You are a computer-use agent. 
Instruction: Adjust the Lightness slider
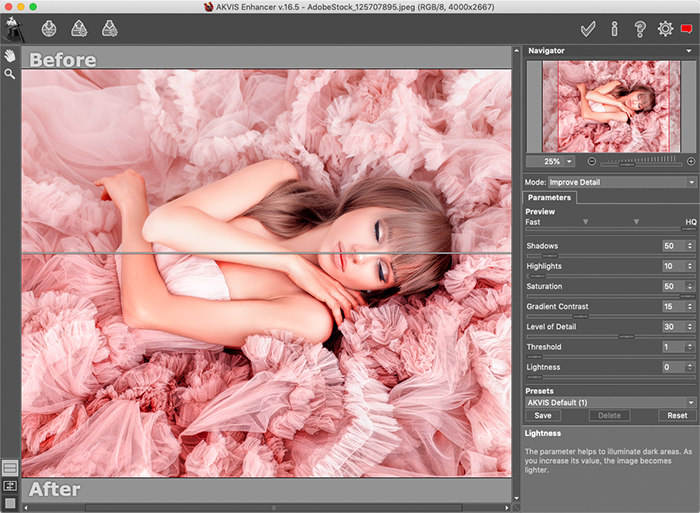point(611,377)
